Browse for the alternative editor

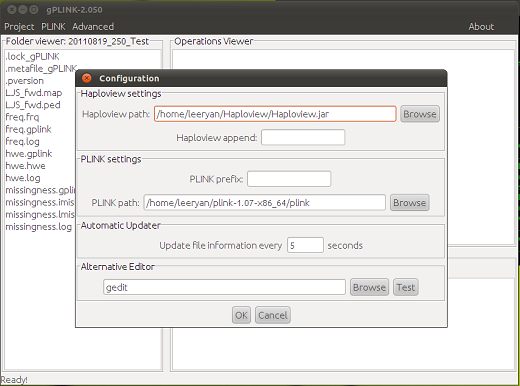(369, 287)
